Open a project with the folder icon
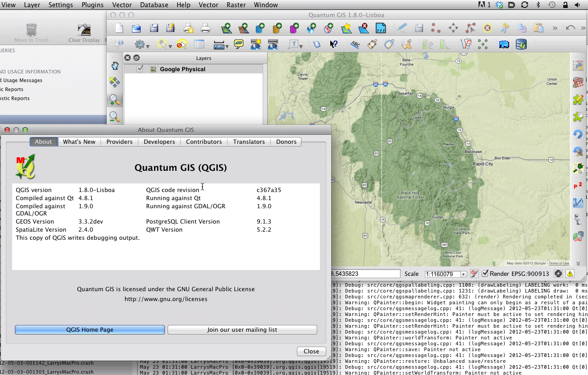Image resolution: width=588 pixels, height=375 pixels. coord(137,28)
